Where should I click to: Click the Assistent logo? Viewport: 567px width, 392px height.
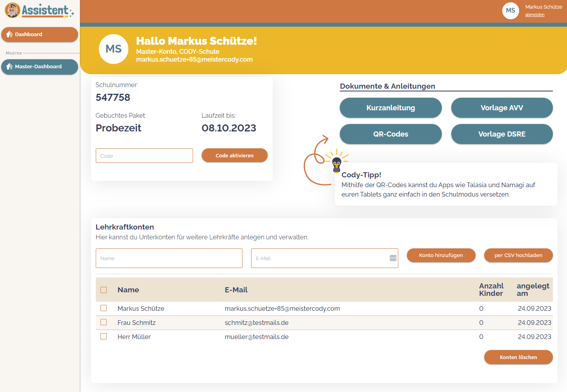click(x=39, y=11)
